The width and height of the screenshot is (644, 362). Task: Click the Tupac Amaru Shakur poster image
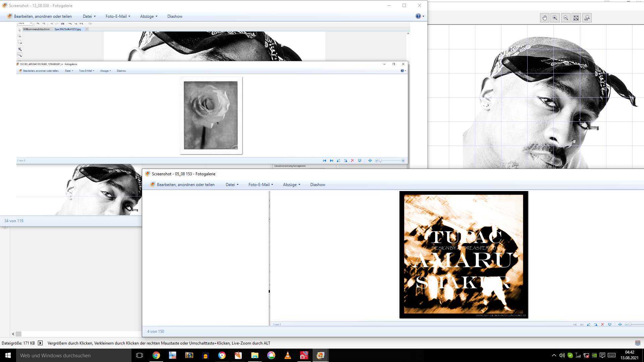[x=464, y=255]
